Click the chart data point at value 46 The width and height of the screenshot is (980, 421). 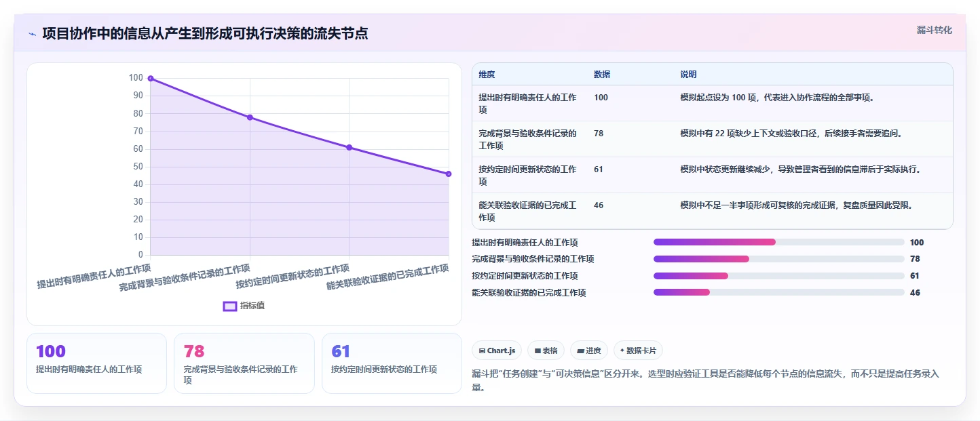click(449, 174)
